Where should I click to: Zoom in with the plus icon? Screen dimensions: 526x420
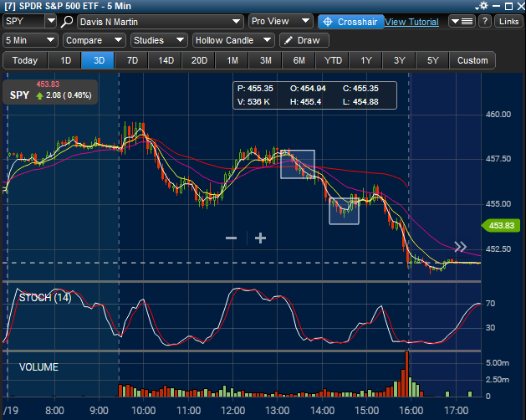260,238
